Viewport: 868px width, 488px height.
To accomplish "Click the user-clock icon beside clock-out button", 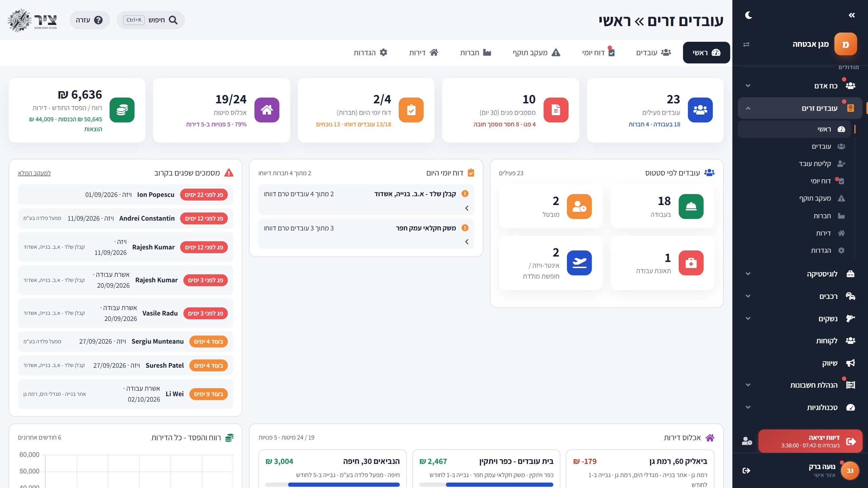I will pyautogui.click(x=747, y=441).
